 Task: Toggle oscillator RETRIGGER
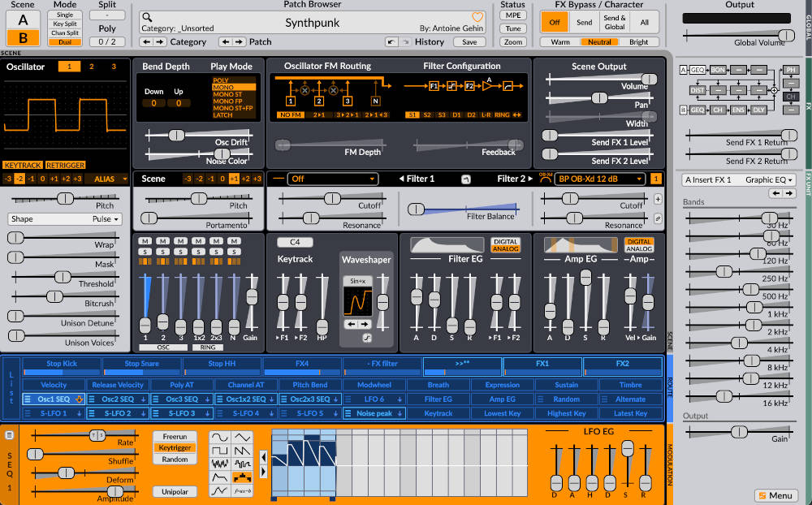pos(65,166)
